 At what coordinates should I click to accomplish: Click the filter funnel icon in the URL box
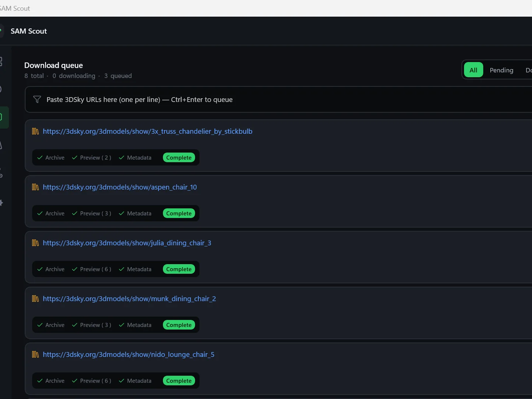(37, 99)
